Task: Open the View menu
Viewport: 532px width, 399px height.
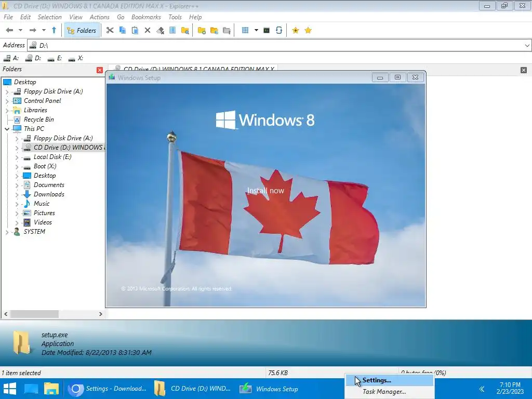Action: coord(76,17)
